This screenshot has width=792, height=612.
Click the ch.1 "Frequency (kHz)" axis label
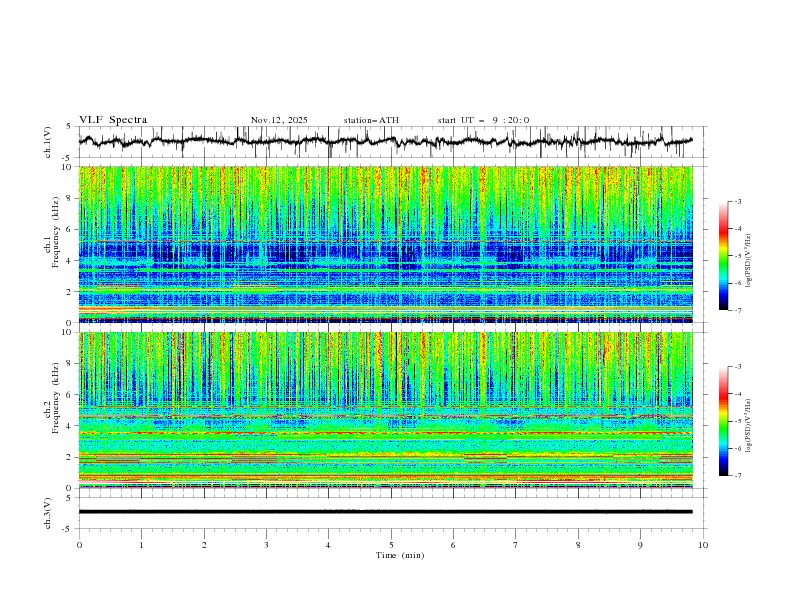56,233
